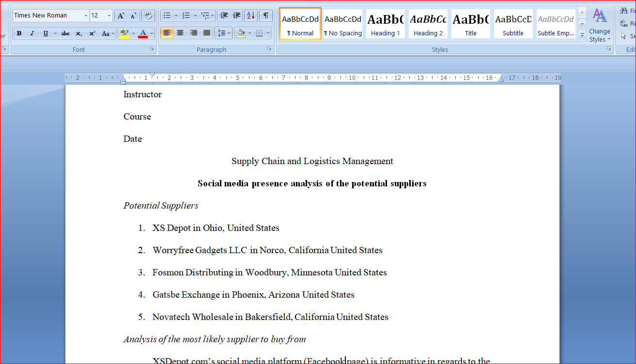636x364 pixels.
Task: Toggle underline formatting
Action: click(x=46, y=33)
